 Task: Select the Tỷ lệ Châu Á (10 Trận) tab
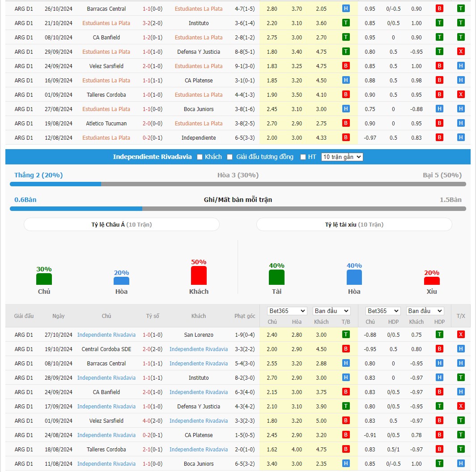pyautogui.click(x=121, y=225)
